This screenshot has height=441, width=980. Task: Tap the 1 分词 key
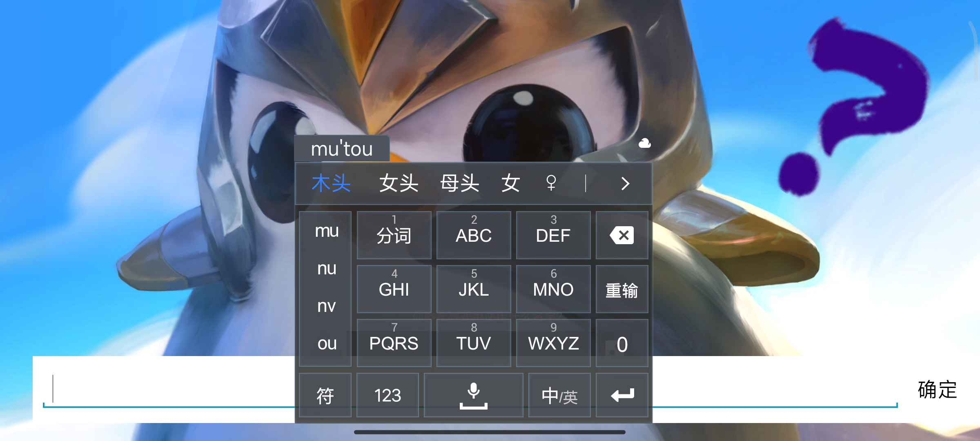(394, 235)
